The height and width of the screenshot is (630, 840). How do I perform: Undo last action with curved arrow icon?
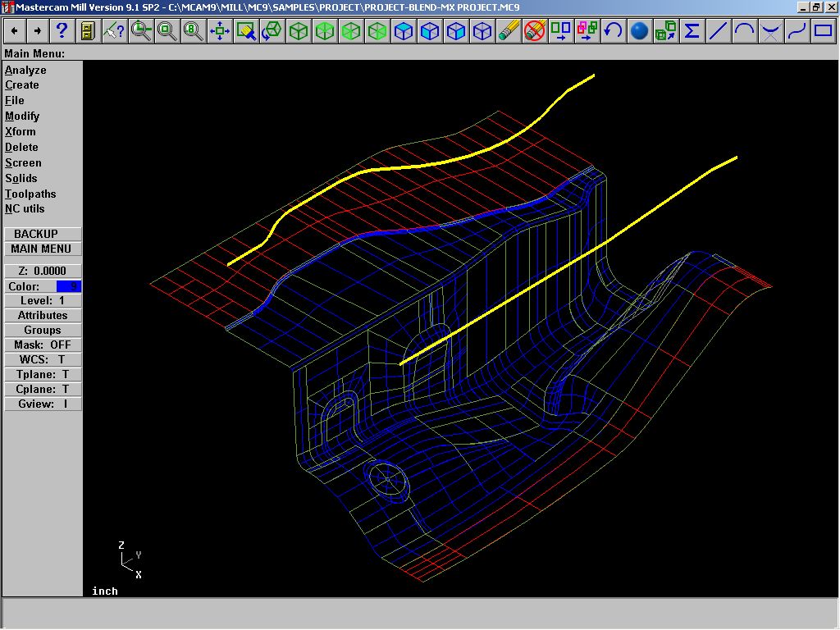click(614, 30)
